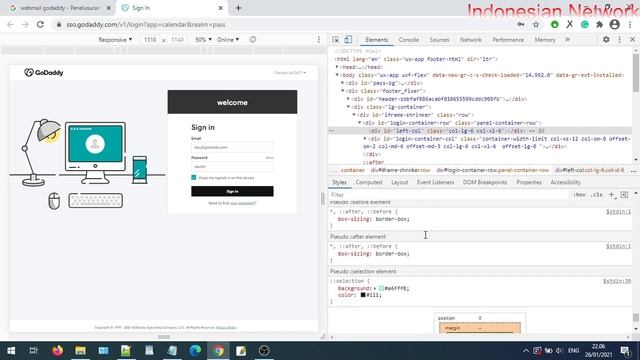Open the DOM Breakpoints tab
Viewport: 640px width, 360px height.
coord(484,182)
